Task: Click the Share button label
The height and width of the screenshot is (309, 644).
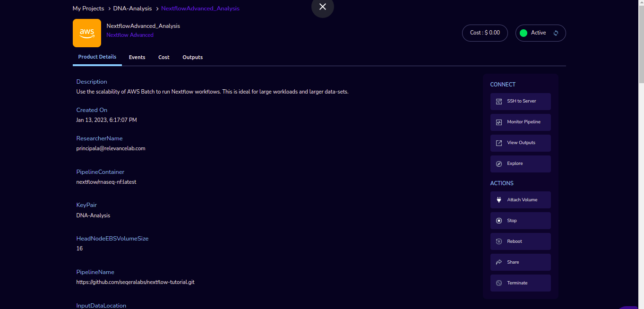Action: [x=513, y=262]
